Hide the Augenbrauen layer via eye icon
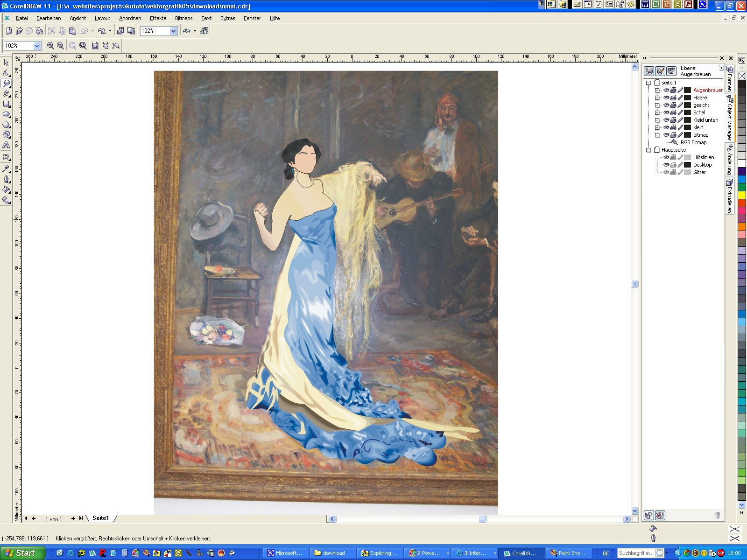The height and width of the screenshot is (560, 747). (666, 90)
